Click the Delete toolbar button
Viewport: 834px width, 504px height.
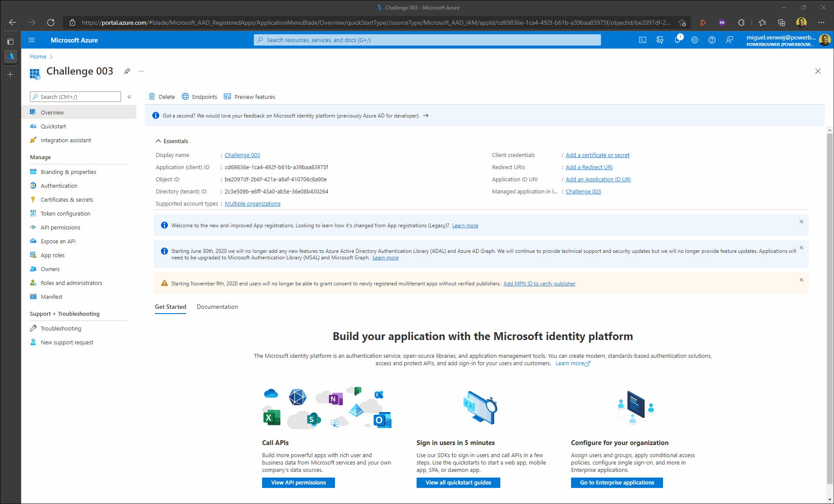pyautogui.click(x=162, y=97)
